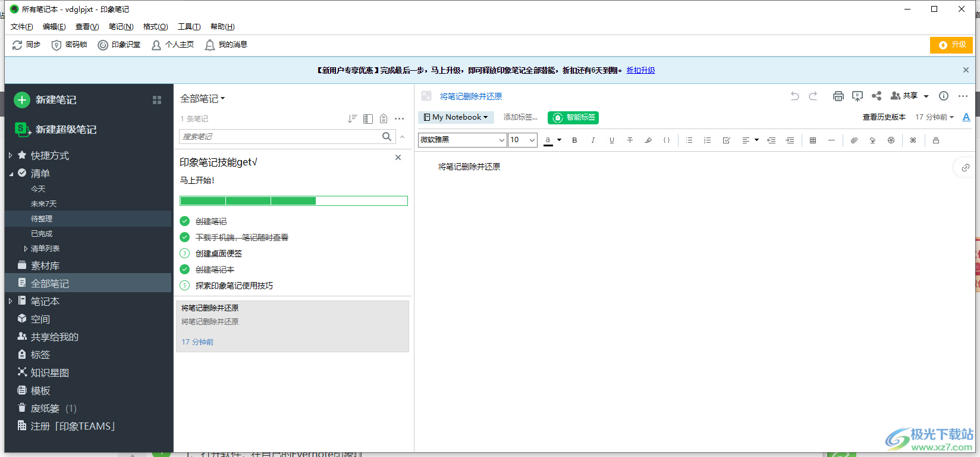The height and width of the screenshot is (457, 980).
Task: Start presentation mode for the note
Action: (857, 96)
